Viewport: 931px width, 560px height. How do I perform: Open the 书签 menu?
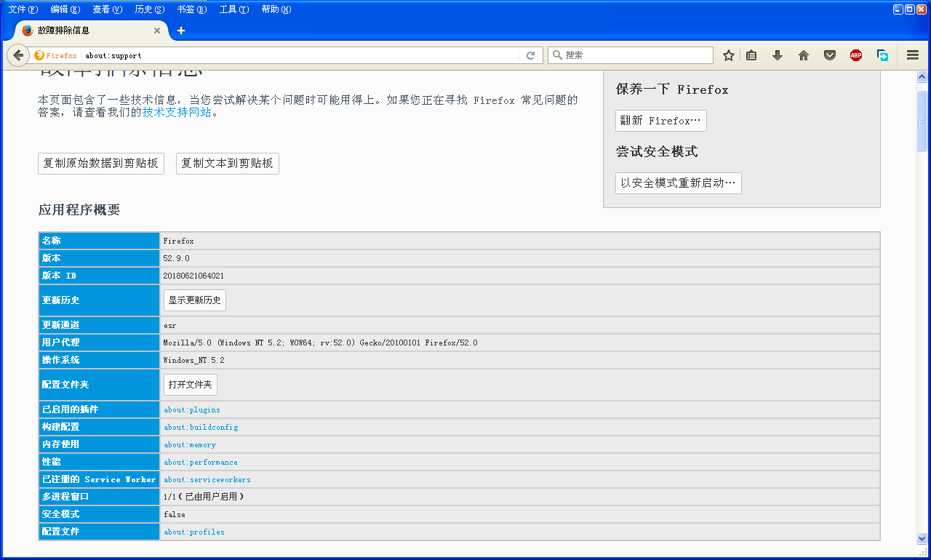point(192,9)
